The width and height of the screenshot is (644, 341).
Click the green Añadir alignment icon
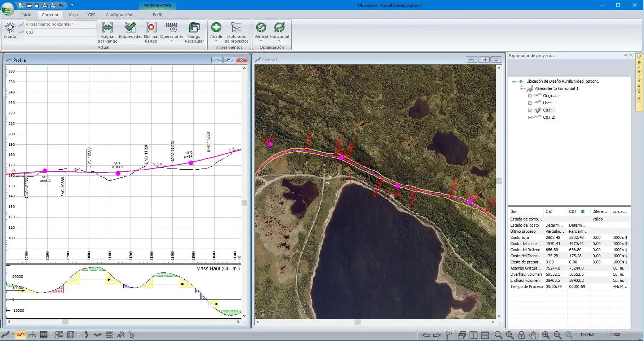tap(216, 28)
